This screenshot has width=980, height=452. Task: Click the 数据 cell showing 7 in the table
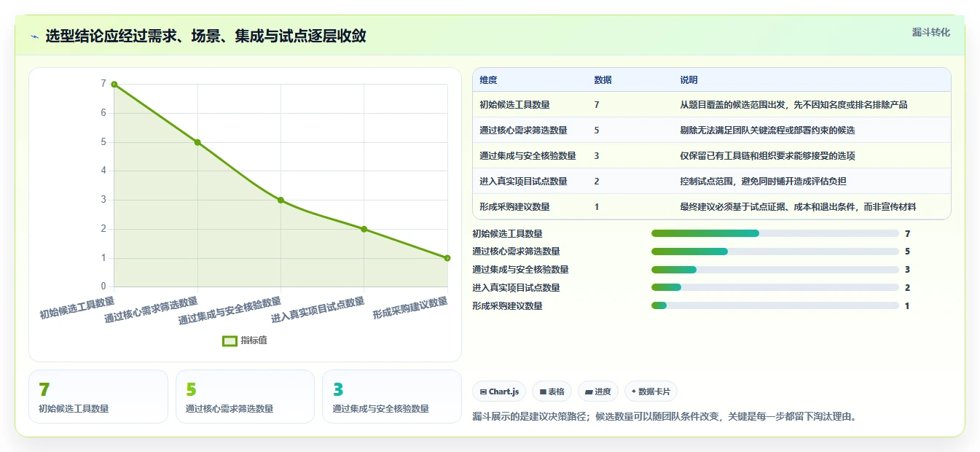click(597, 104)
